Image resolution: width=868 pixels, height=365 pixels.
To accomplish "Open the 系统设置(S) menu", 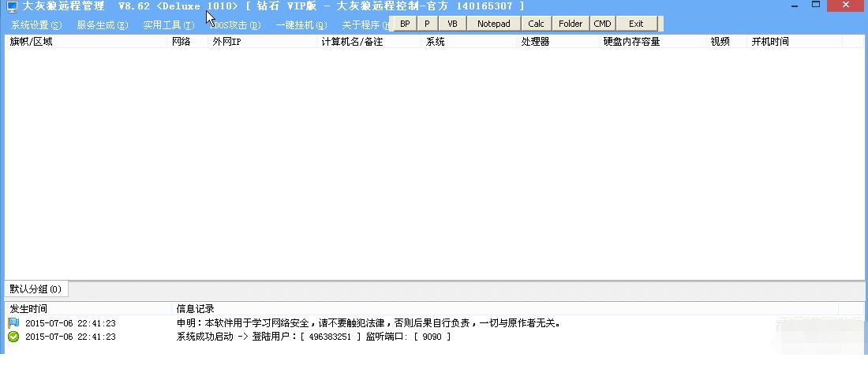I will tap(36, 25).
